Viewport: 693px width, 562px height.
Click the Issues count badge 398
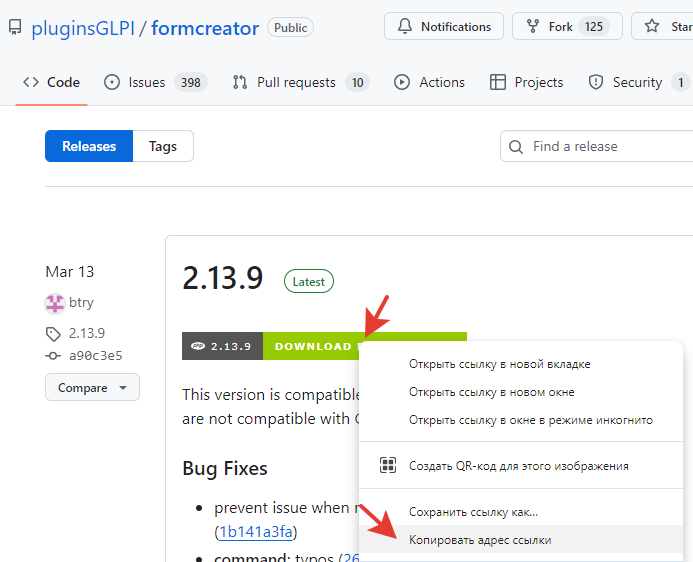point(190,83)
